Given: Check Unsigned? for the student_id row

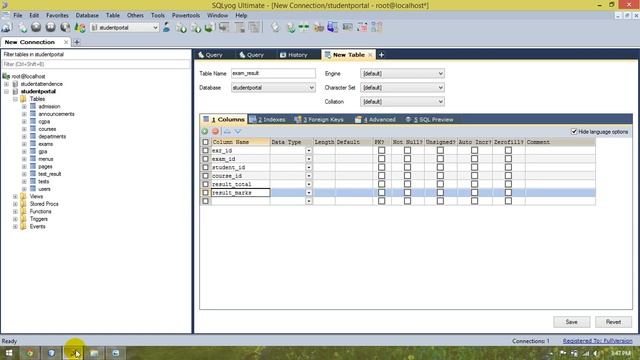Looking at the screenshot, I should (x=440, y=167).
